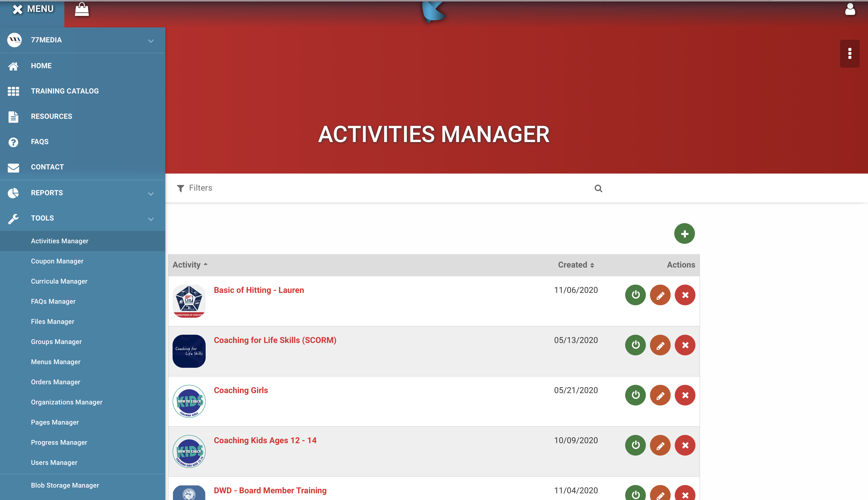Screen dimensions: 868x500
Task: Open the Coaching for Life Skills (SCORM) link
Action: [x=275, y=340]
